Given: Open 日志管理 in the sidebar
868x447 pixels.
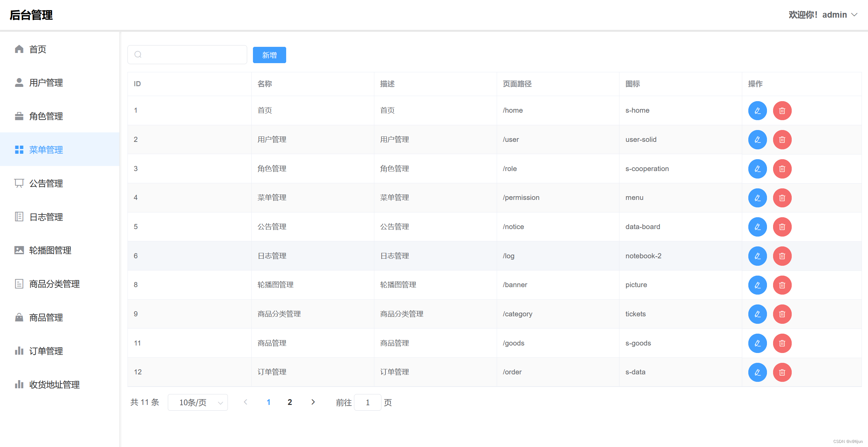Looking at the screenshot, I should [60, 217].
